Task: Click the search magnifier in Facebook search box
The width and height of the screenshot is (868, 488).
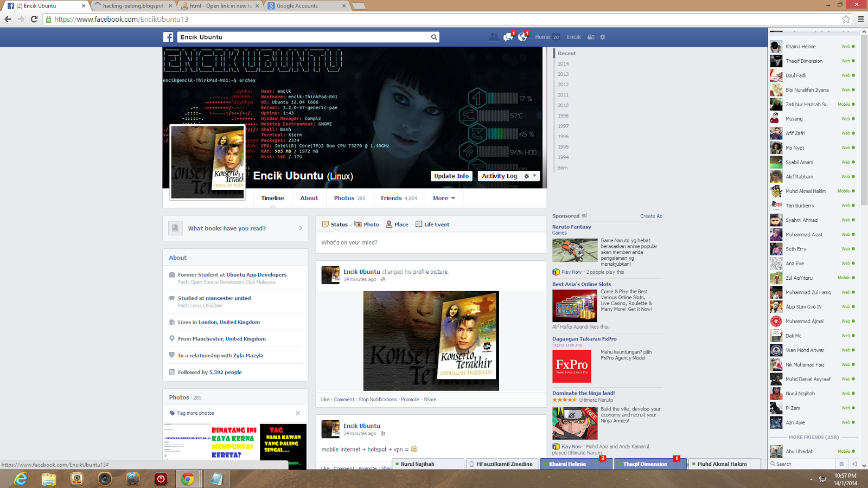Action: coord(434,37)
